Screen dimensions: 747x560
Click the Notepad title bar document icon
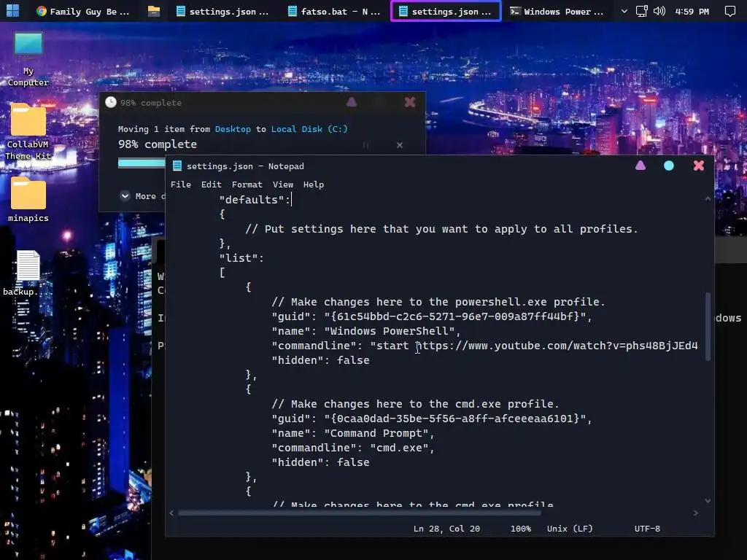pos(177,166)
